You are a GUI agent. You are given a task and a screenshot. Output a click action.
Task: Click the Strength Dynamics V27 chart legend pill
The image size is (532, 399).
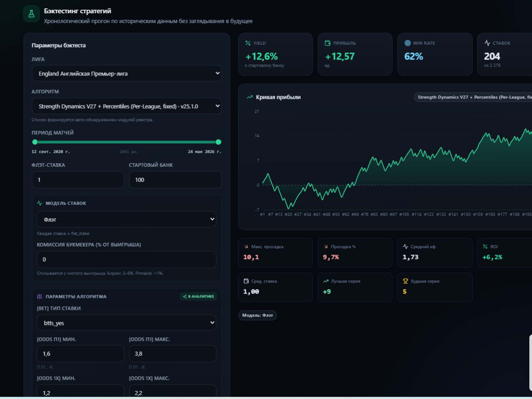point(473,97)
